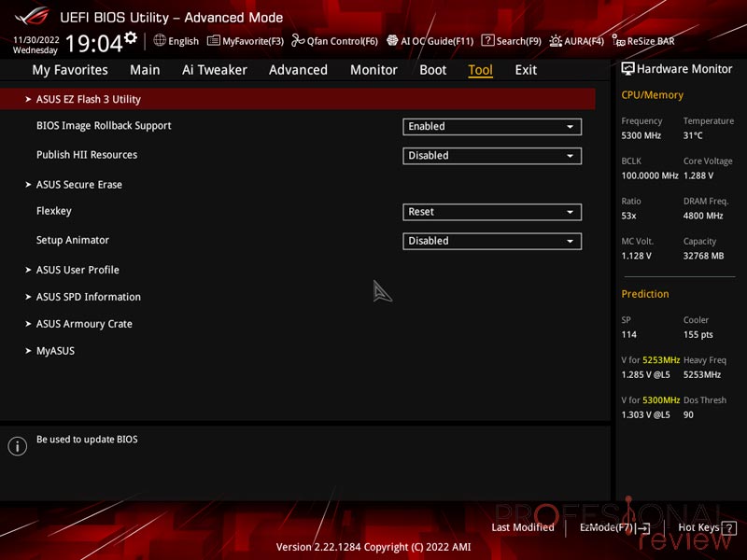Open AURA lighting icon
Screen dimensions: 747x560
(x=556, y=41)
